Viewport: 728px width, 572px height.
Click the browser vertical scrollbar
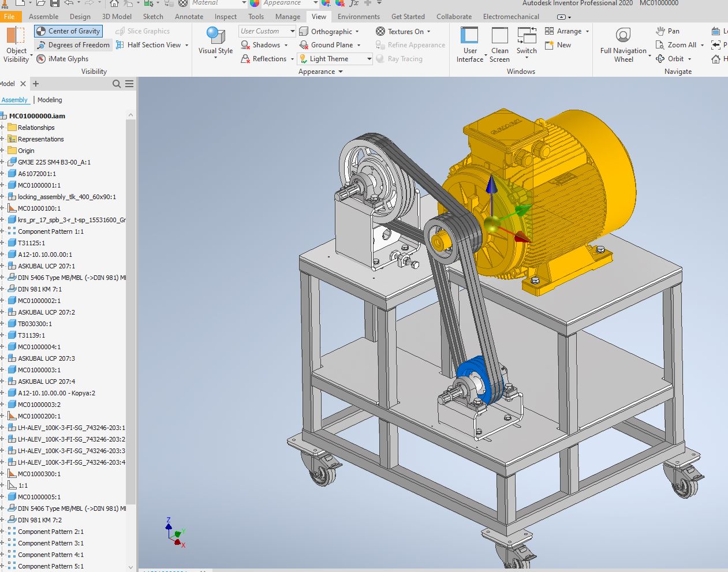click(130, 312)
